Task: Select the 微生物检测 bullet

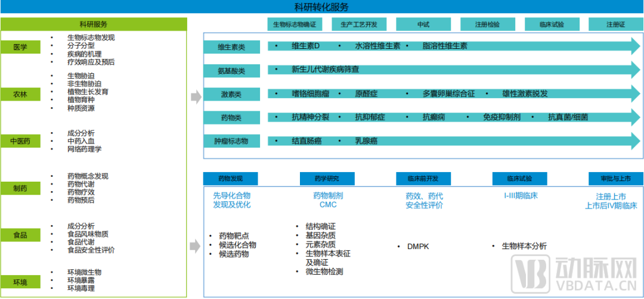Action: pos(324,272)
